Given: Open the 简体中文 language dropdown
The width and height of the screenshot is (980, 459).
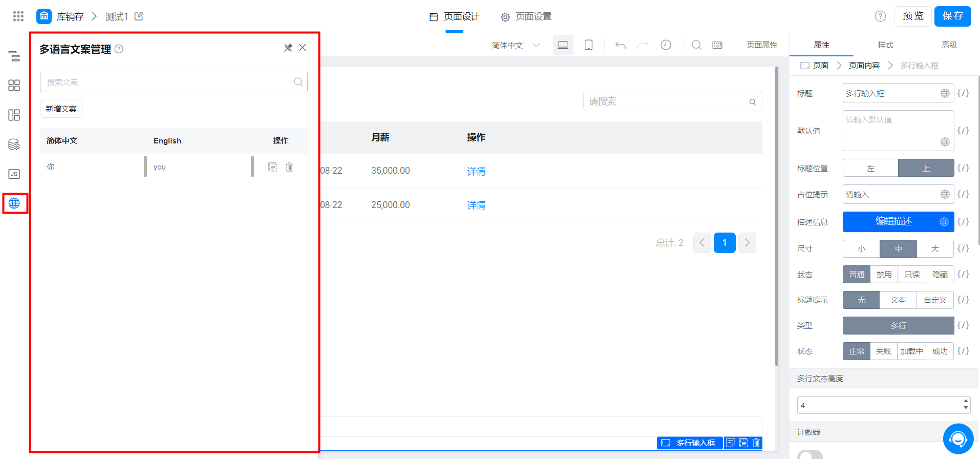Looking at the screenshot, I should [516, 45].
